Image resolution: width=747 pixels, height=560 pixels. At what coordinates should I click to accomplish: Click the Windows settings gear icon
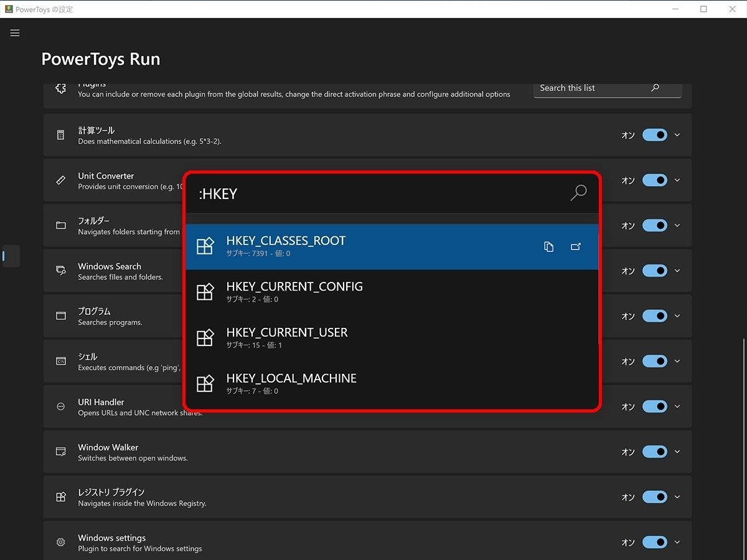[60, 543]
